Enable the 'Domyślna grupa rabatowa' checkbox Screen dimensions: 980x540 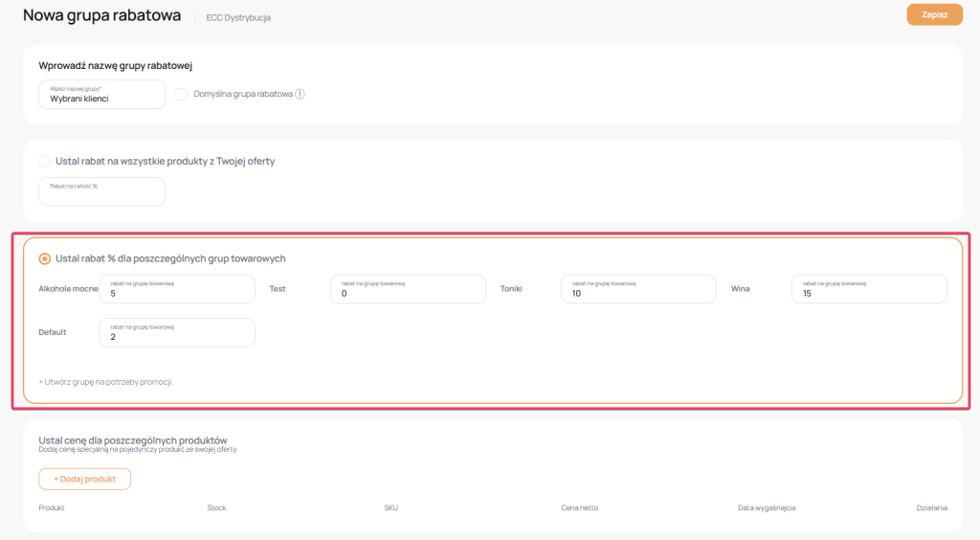point(181,94)
